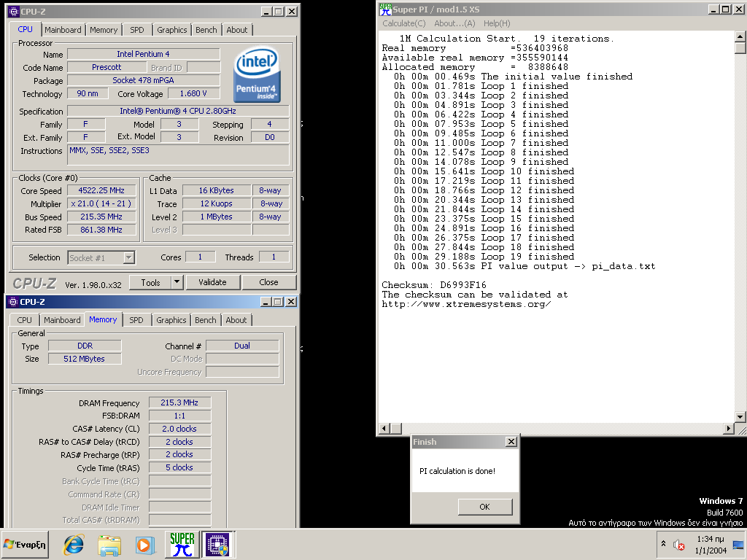Viewport: 747px width, 560px height.
Task: Launch Windows Media Player from taskbar
Action: pos(145,545)
